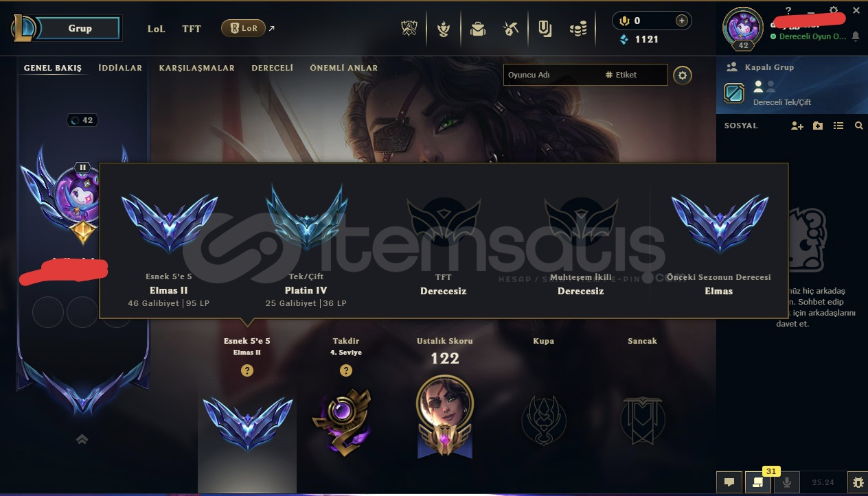Open the friends list sort options icon
868x496 pixels.
838,126
